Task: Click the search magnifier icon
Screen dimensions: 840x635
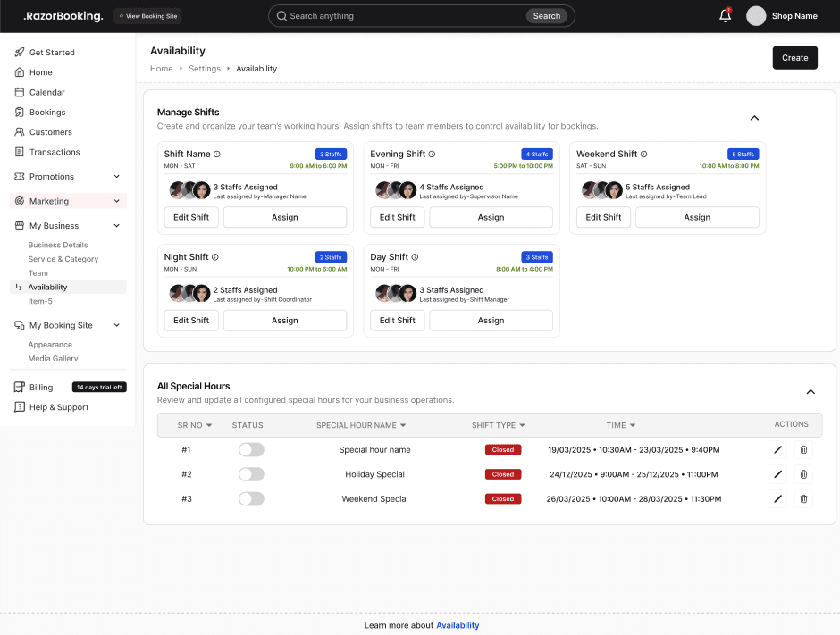Action: [281, 16]
